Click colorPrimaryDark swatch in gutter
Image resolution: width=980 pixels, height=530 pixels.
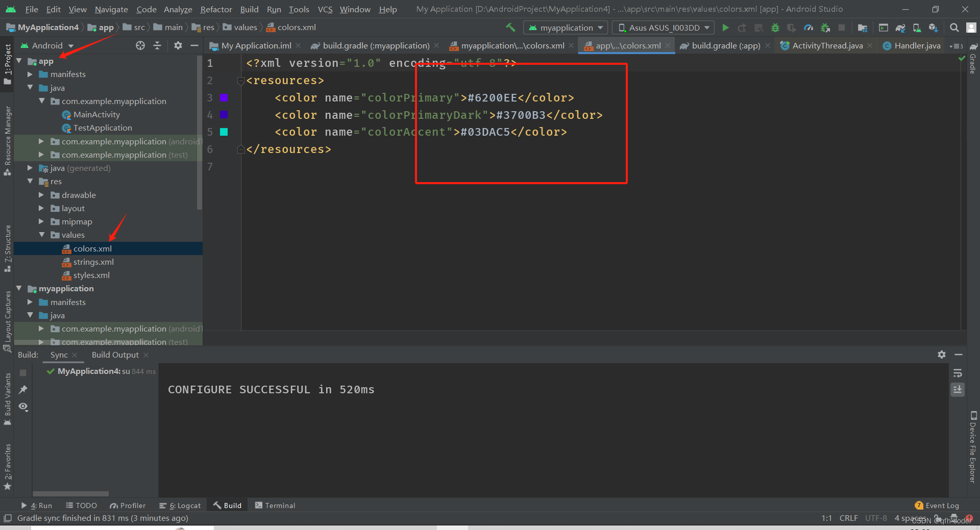click(x=224, y=115)
